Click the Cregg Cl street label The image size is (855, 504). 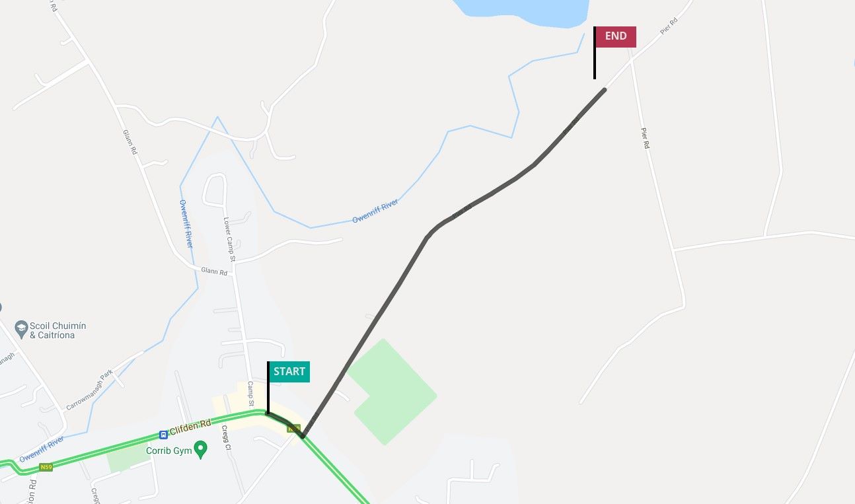point(227,437)
